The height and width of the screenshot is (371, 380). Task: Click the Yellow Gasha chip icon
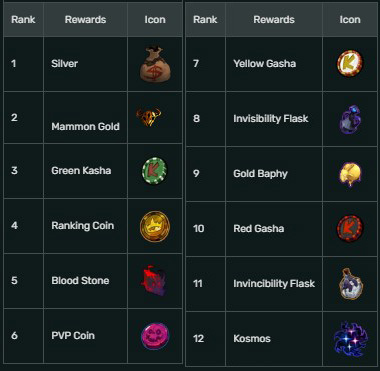coord(350,63)
